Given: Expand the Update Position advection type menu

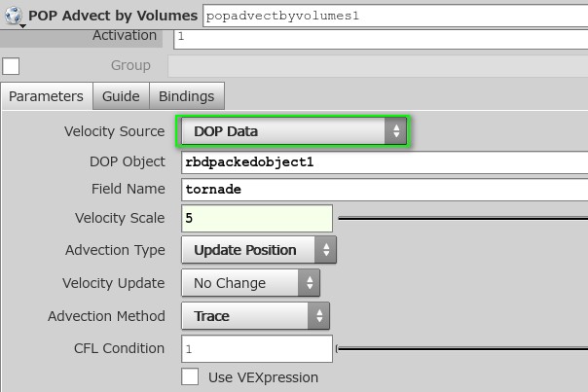Looking at the screenshot, I should tap(259, 250).
